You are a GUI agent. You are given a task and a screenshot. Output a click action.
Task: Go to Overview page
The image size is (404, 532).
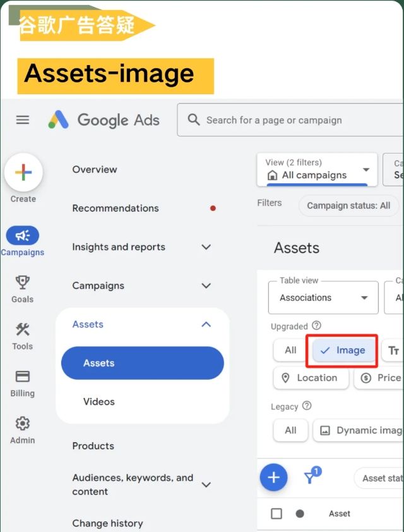pos(95,169)
